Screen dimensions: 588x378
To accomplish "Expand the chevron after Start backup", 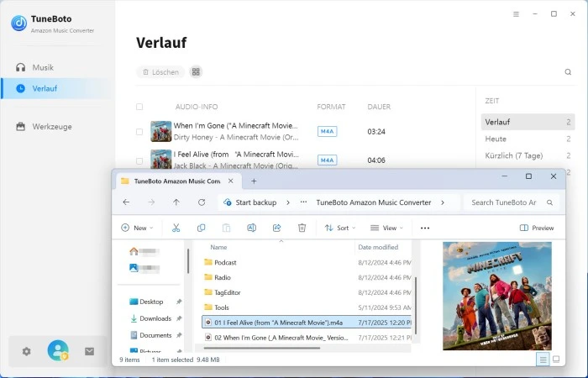I will pyautogui.click(x=288, y=202).
